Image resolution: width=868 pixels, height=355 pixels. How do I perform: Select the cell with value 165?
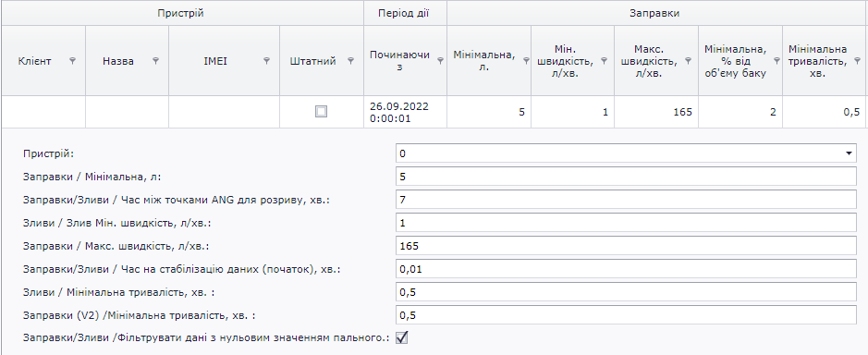[656, 112]
